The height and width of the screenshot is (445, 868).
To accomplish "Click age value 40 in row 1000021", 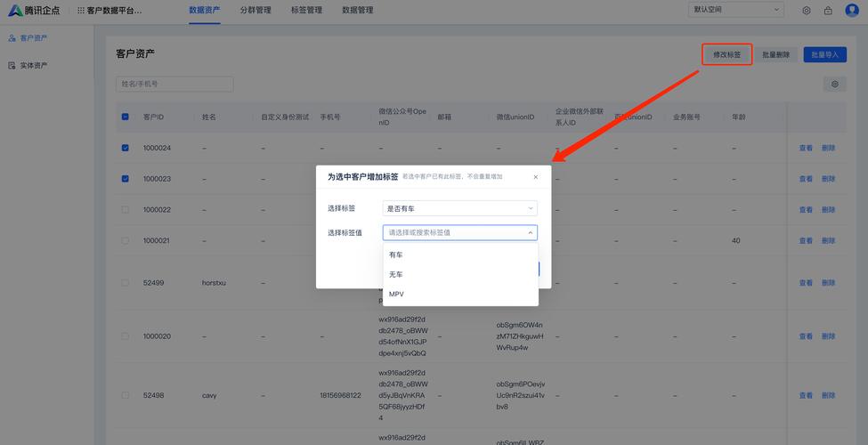I will pos(735,241).
